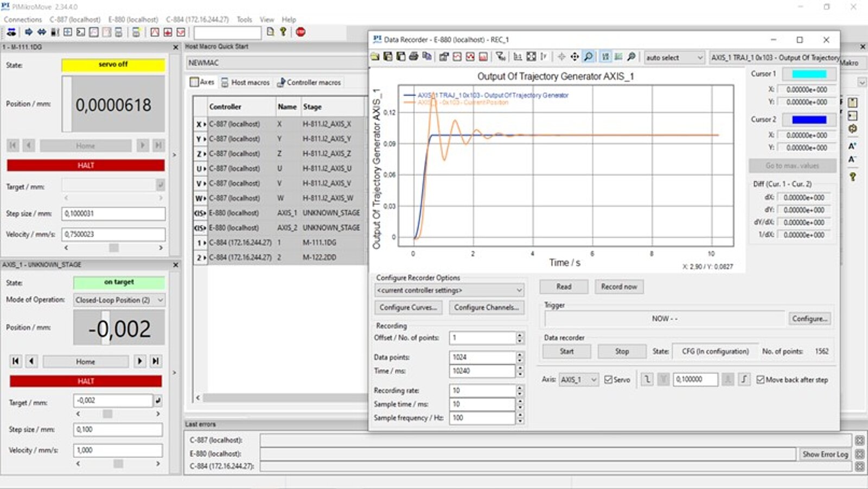Open folder icon in Data Recorder toolbar
The image size is (868, 489).
tap(375, 56)
